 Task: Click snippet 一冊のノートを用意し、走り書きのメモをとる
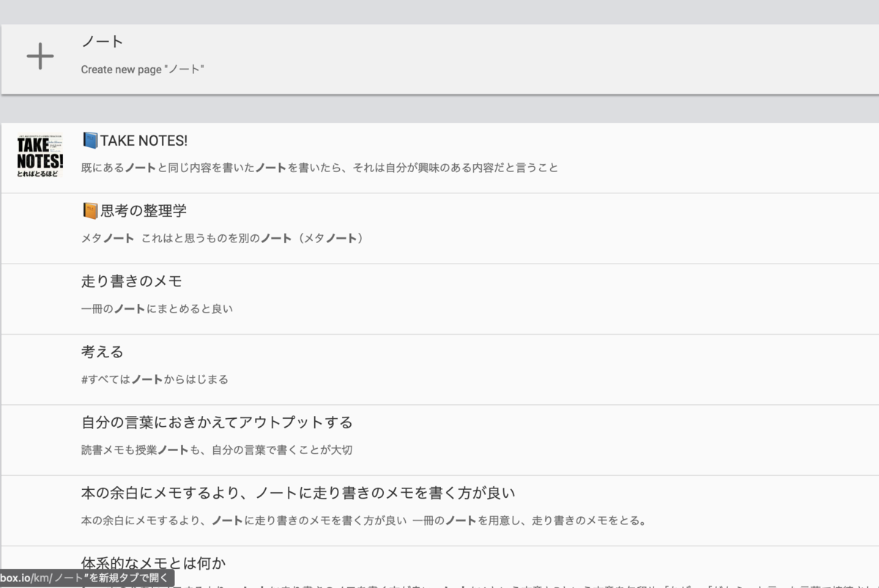529,521
